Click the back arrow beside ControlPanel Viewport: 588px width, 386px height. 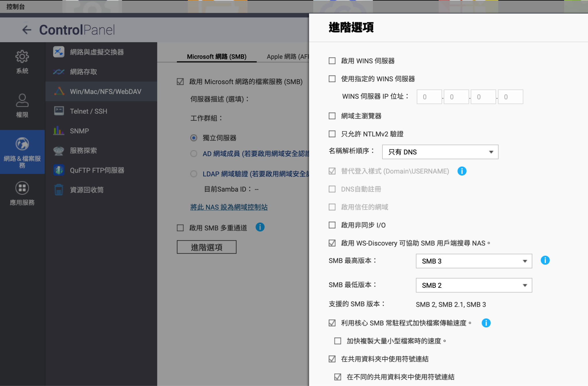[x=27, y=30]
